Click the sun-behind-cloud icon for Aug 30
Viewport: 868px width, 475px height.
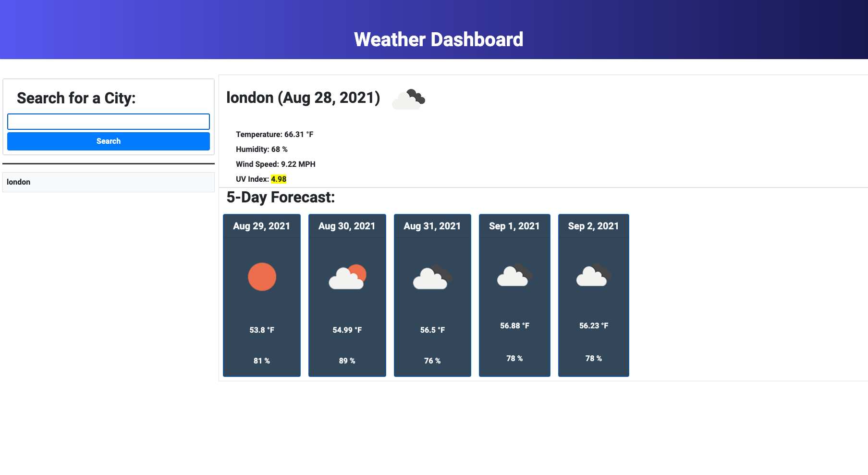pyautogui.click(x=347, y=277)
